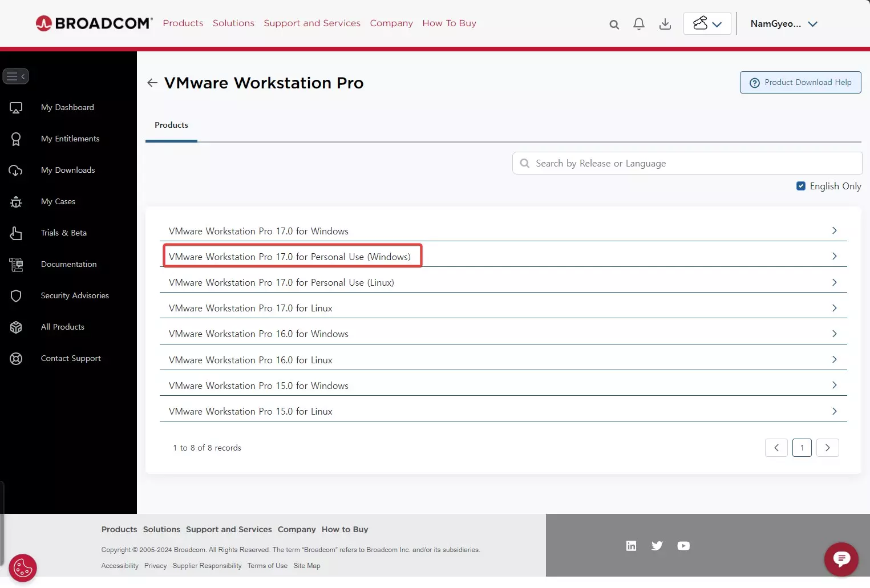This screenshot has width=870, height=588.
Task: Open the chat support bubble
Action: click(841, 559)
